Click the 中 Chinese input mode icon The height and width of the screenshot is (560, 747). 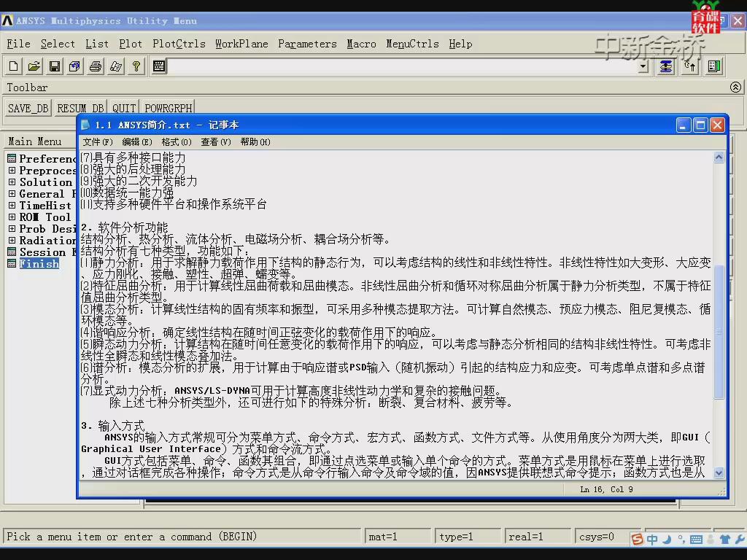652,539
